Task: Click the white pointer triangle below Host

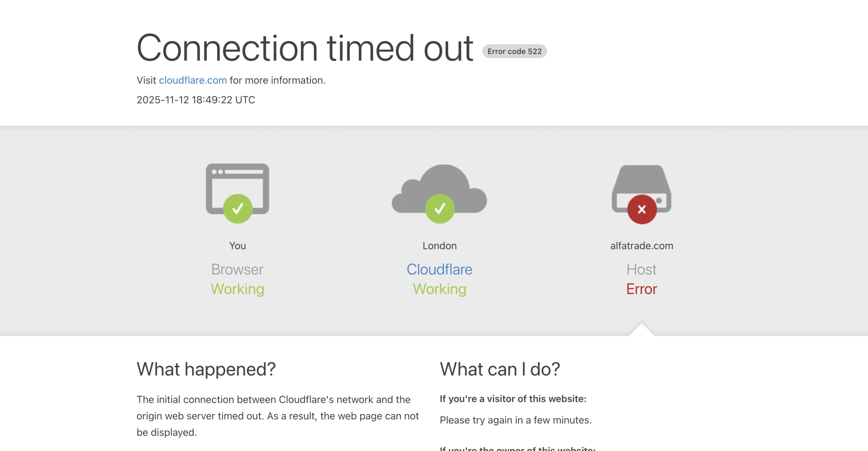Action: (642, 330)
